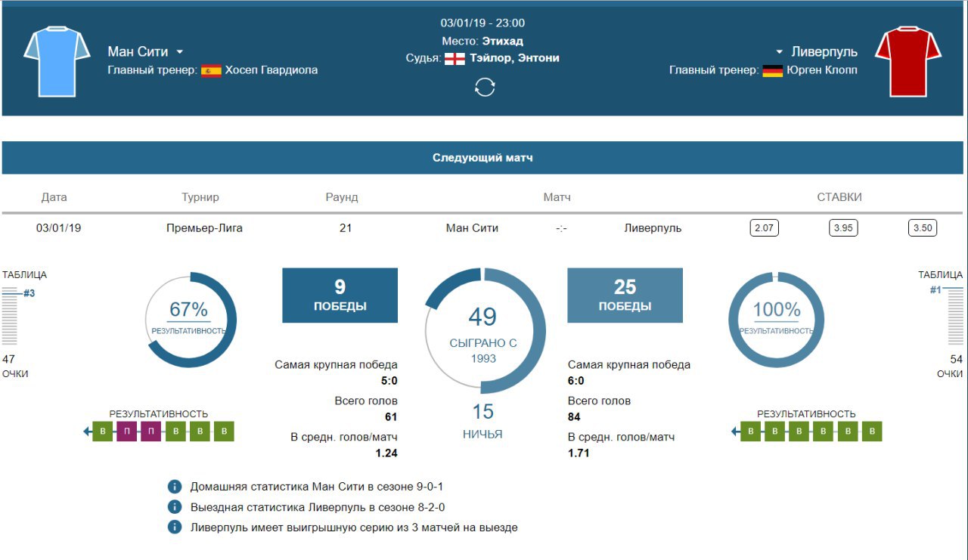The image size is (968, 560).
Task: Click the first purple П box in Man City form
Action: coord(127,432)
